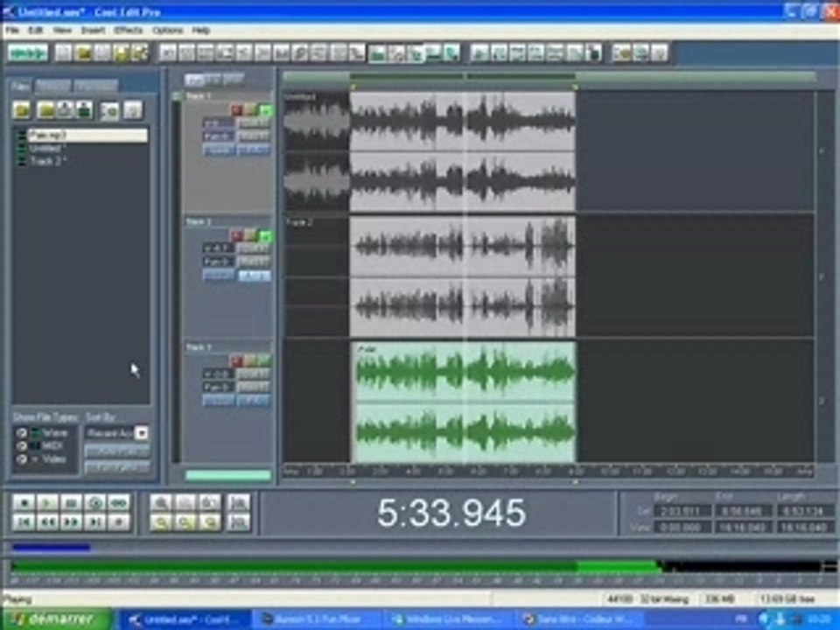Click the Zoom In vertically icon

pos(238,503)
